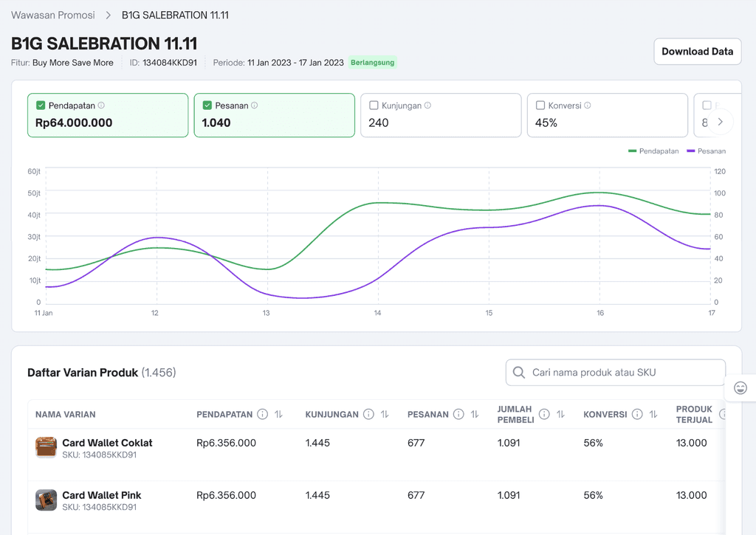This screenshot has height=535, width=756.
Task: Select the Card Wallet Coklat variant name
Action: (x=107, y=443)
